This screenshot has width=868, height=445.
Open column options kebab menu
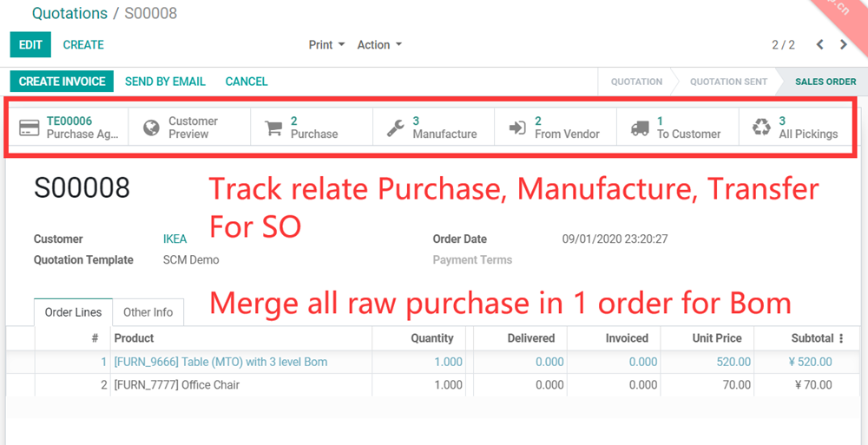coord(840,338)
